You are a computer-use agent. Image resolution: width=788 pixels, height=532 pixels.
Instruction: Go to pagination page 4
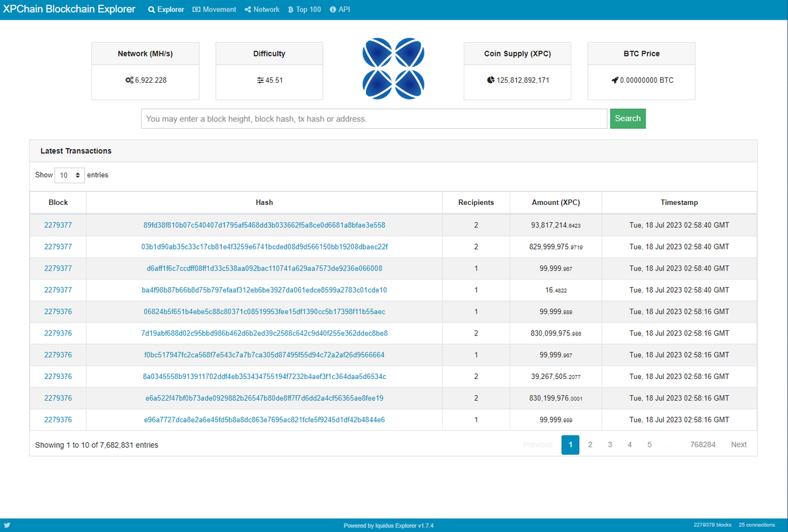[629, 445]
